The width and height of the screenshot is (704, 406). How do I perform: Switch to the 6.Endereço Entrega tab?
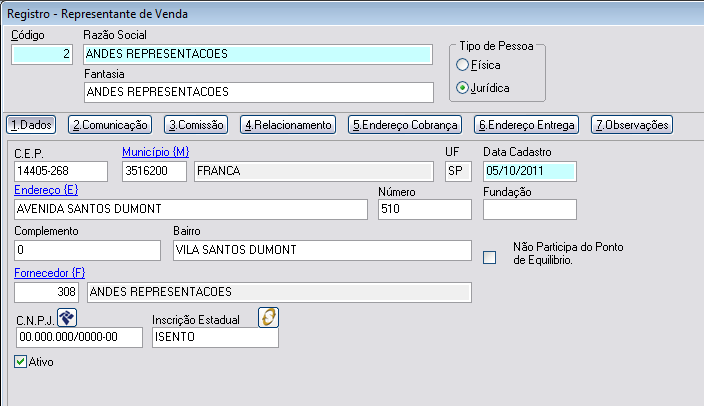click(x=526, y=125)
